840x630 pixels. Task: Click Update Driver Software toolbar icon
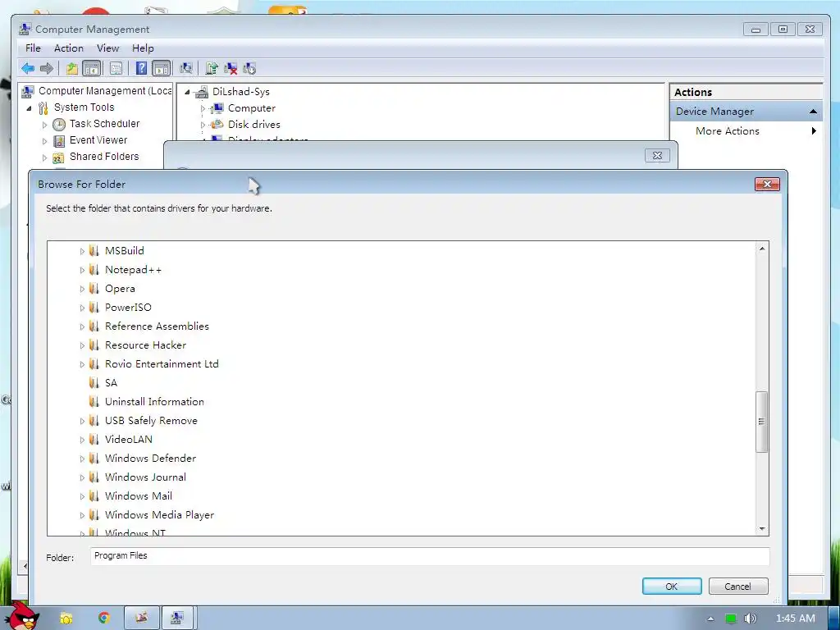212,68
